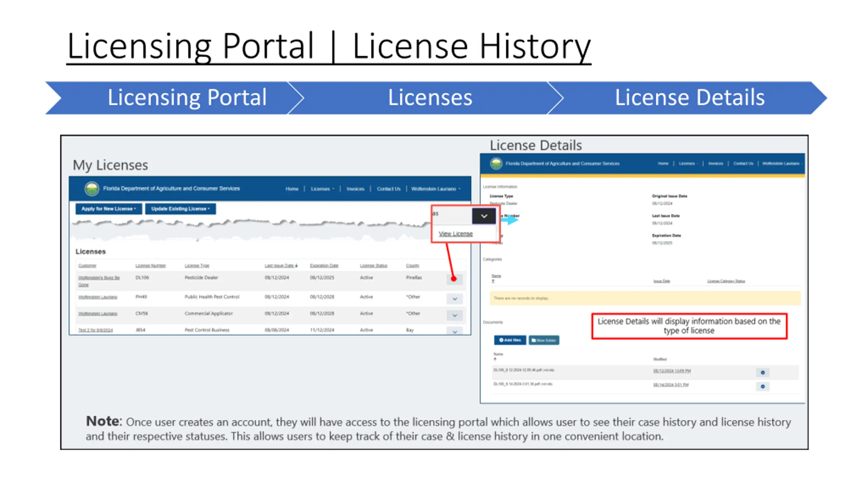Image resolution: width=868 pixels, height=488 pixels.
Task: Sort licenses by License Type column
Action: click(197, 266)
